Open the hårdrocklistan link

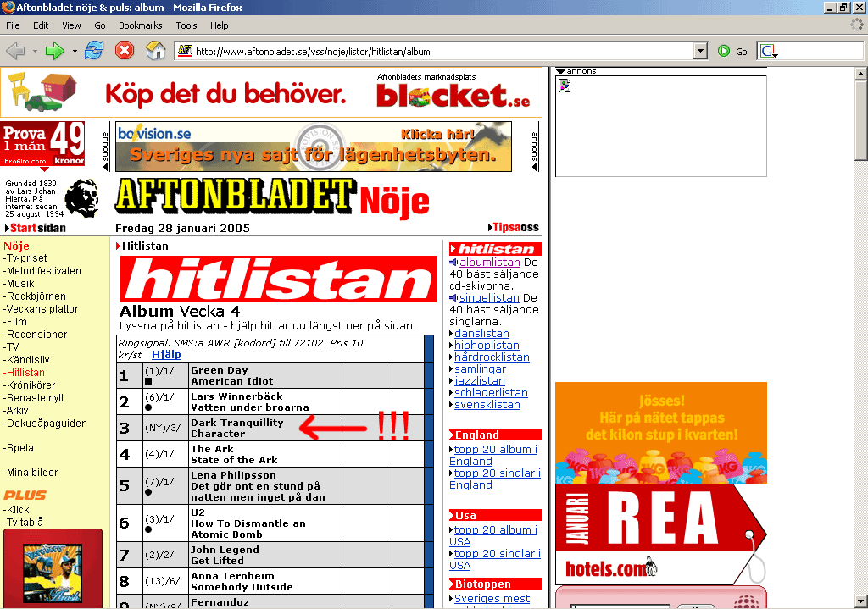pyautogui.click(x=492, y=357)
